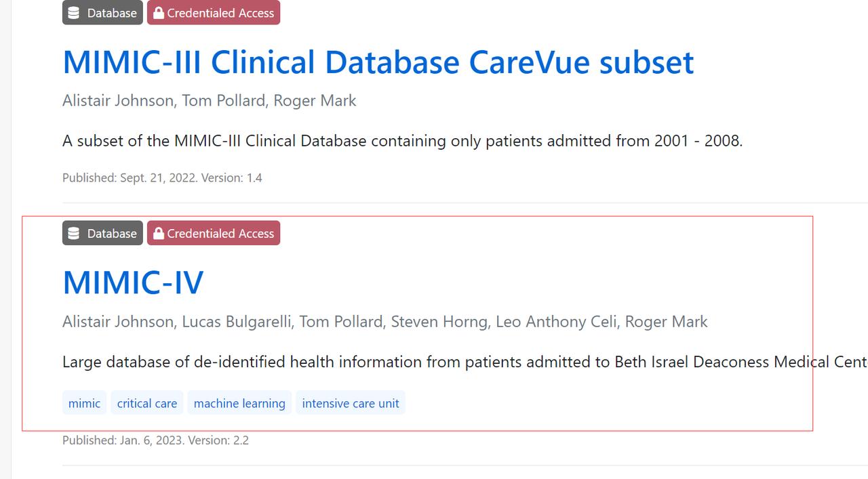
Task: Filter by the 'machine learning' tag
Action: 239,403
